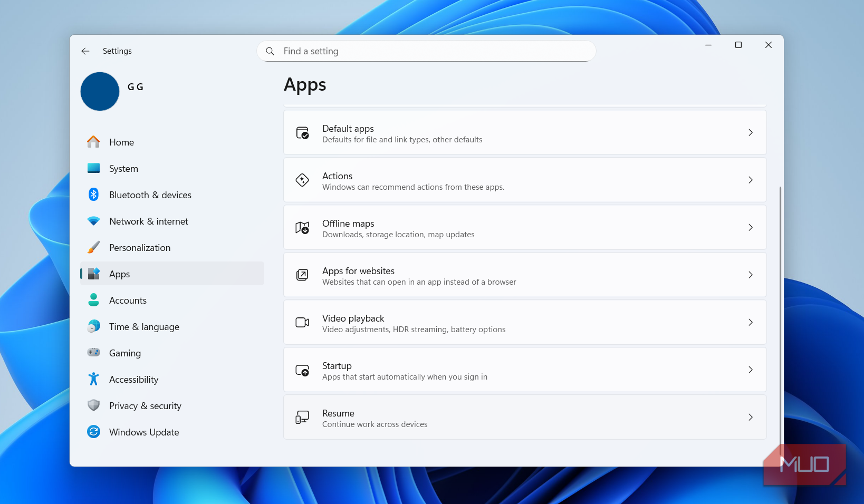Open Bluetooth & devices section
This screenshot has width=864, height=504.
coord(172,195)
